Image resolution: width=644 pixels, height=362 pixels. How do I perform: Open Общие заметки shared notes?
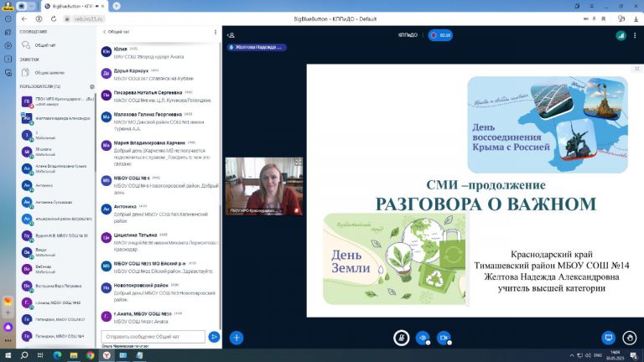click(x=49, y=73)
